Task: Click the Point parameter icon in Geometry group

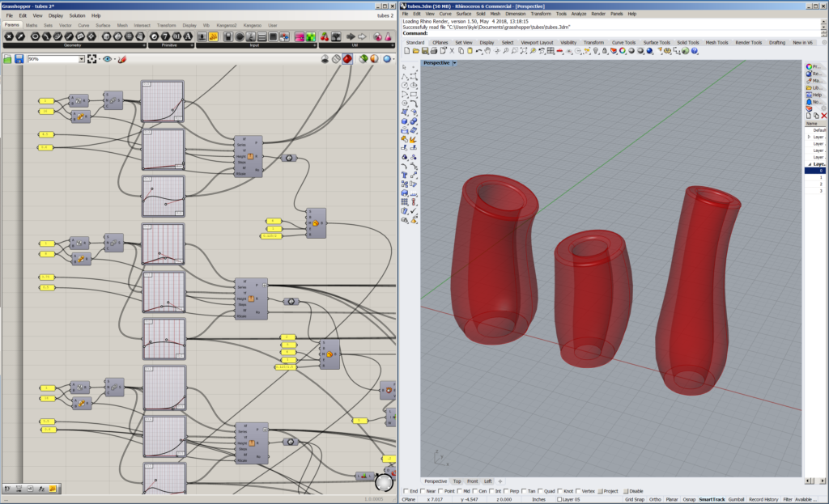Action: [x=8, y=36]
